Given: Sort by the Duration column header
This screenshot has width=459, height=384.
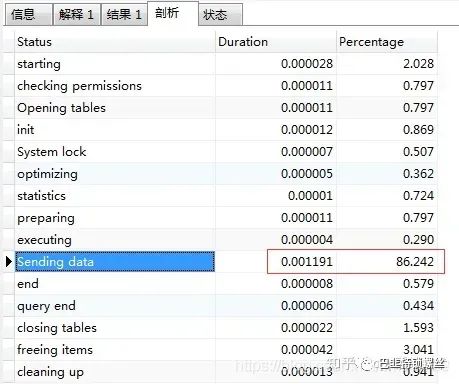Looking at the screenshot, I should [276, 42].
